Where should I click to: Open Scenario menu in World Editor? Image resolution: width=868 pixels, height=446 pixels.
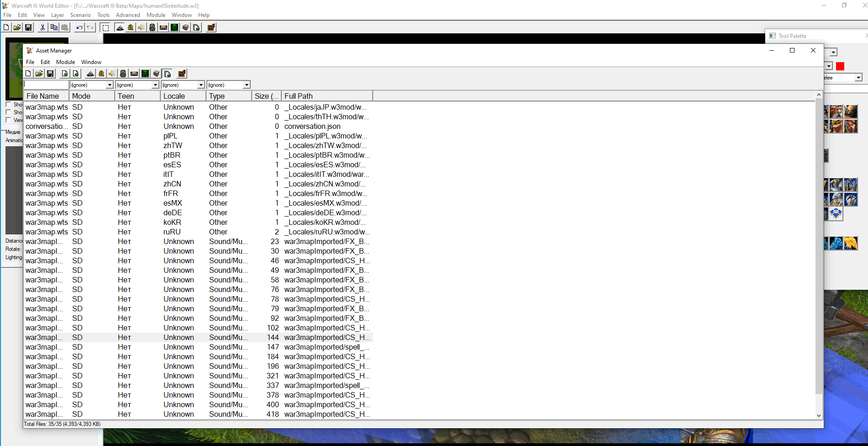(x=80, y=15)
